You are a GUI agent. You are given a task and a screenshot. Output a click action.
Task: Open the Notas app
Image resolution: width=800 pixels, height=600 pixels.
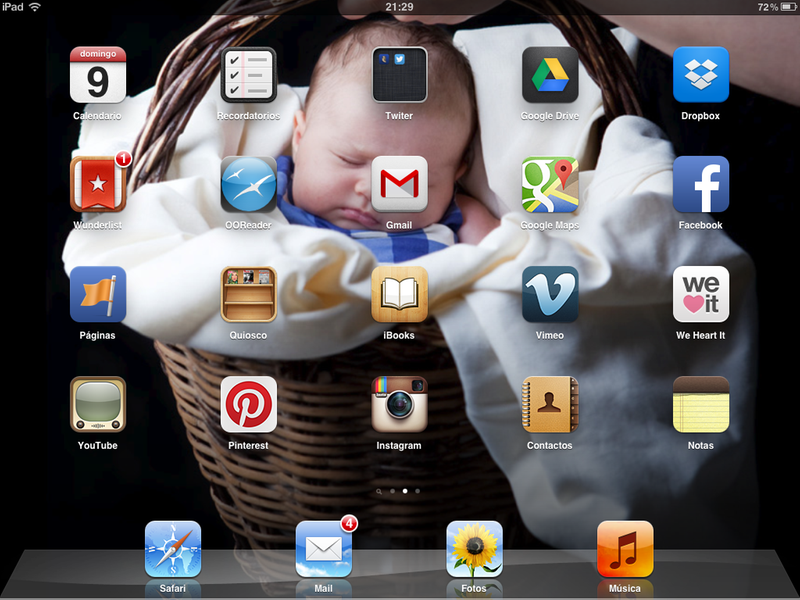pyautogui.click(x=701, y=405)
